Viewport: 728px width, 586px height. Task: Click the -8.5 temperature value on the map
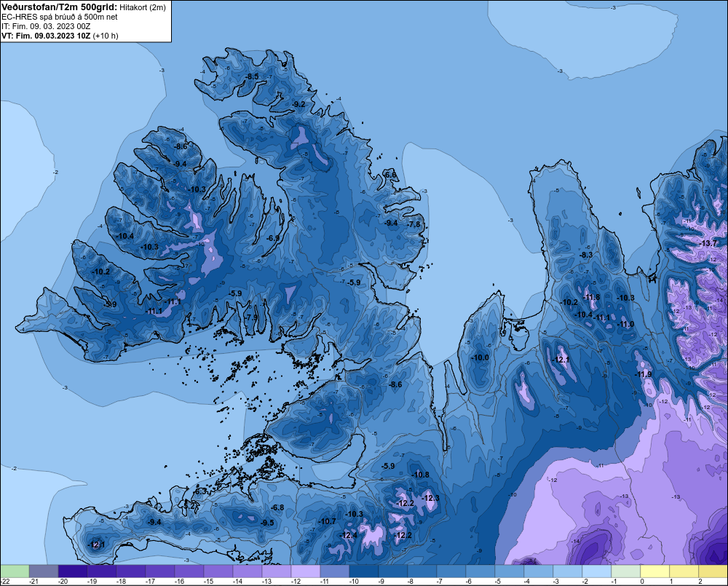coord(252,76)
